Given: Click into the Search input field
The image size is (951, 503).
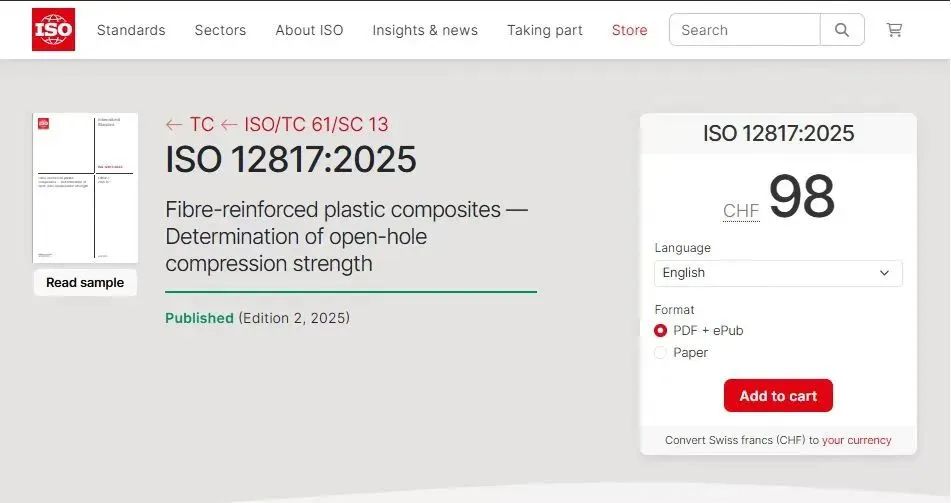Looking at the screenshot, I should (745, 30).
